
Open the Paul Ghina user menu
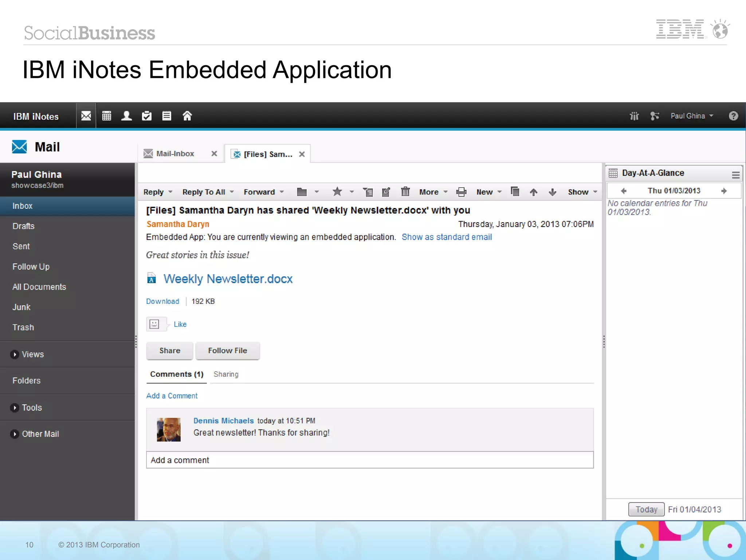692,116
